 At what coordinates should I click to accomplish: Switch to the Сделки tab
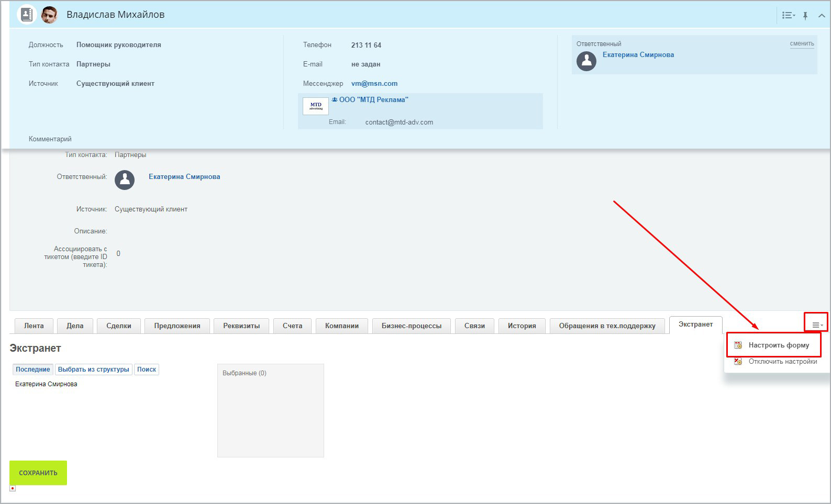tap(119, 326)
